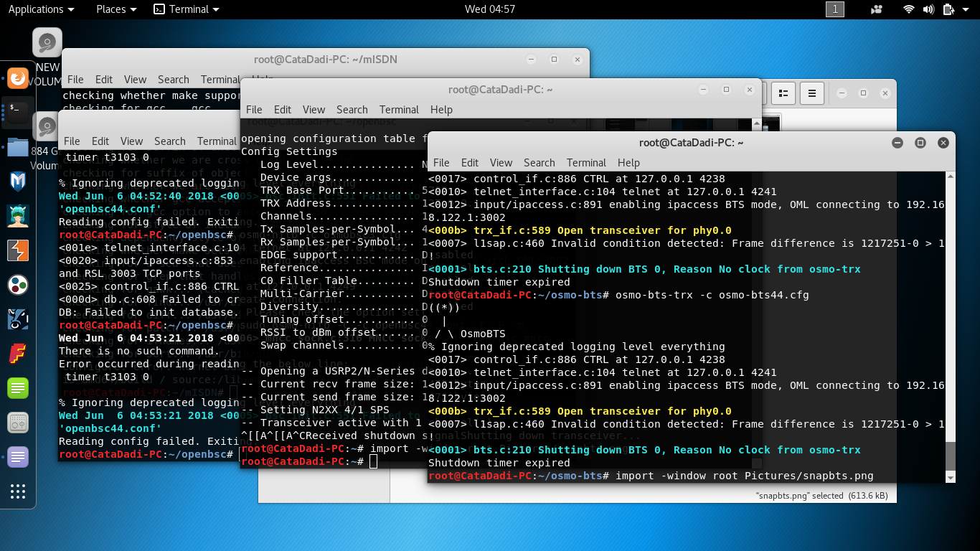980x551 pixels.
Task: Open the Files folder icon in the dock
Action: [18, 148]
